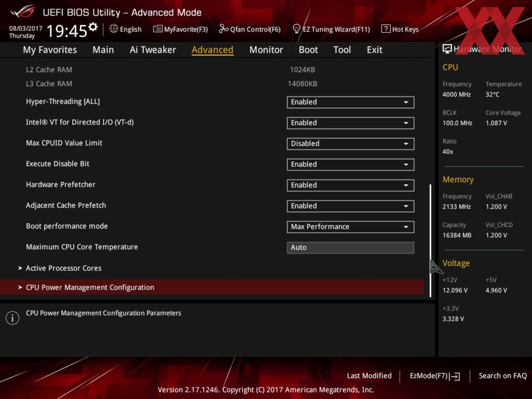Click Last Modified button
The height and width of the screenshot is (399, 532).
(369, 376)
